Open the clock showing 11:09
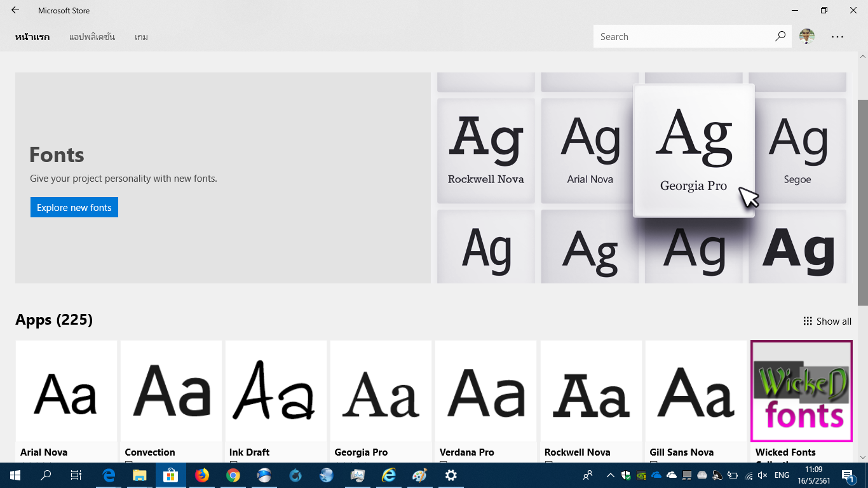The image size is (868, 488). click(813, 475)
